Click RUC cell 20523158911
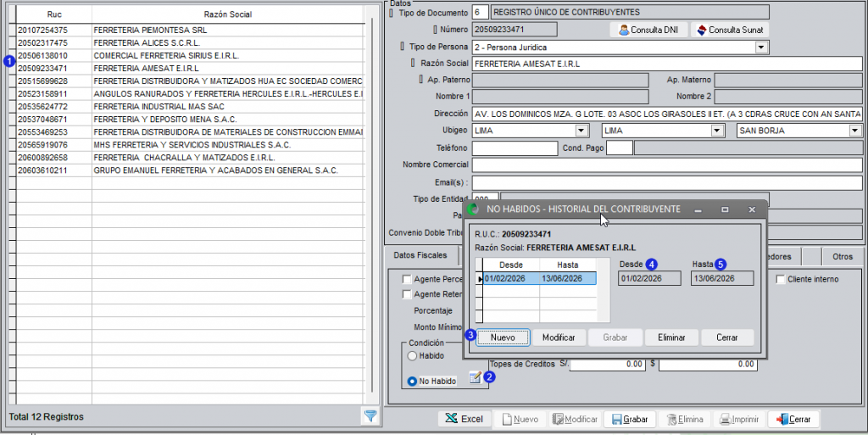The width and height of the screenshot is (868, 435). (x=54, y=94)
